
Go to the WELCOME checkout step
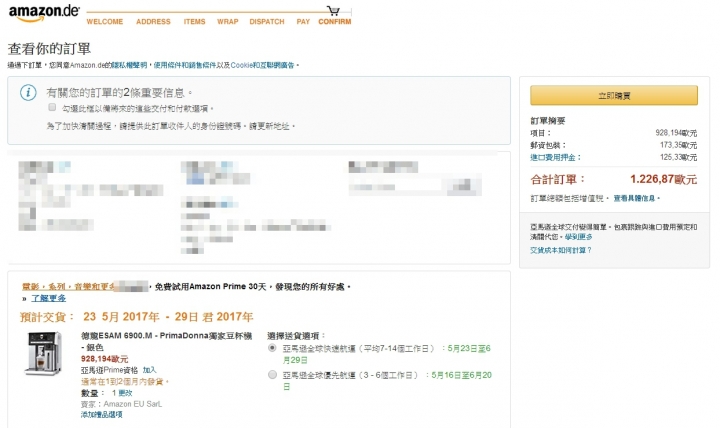click(105, 22)
